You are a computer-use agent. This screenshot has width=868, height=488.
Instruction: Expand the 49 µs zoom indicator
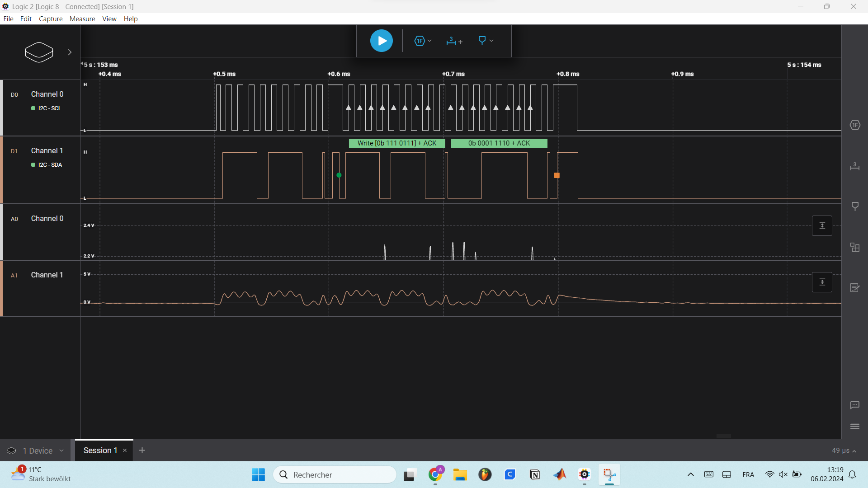[x=844, y=450]
